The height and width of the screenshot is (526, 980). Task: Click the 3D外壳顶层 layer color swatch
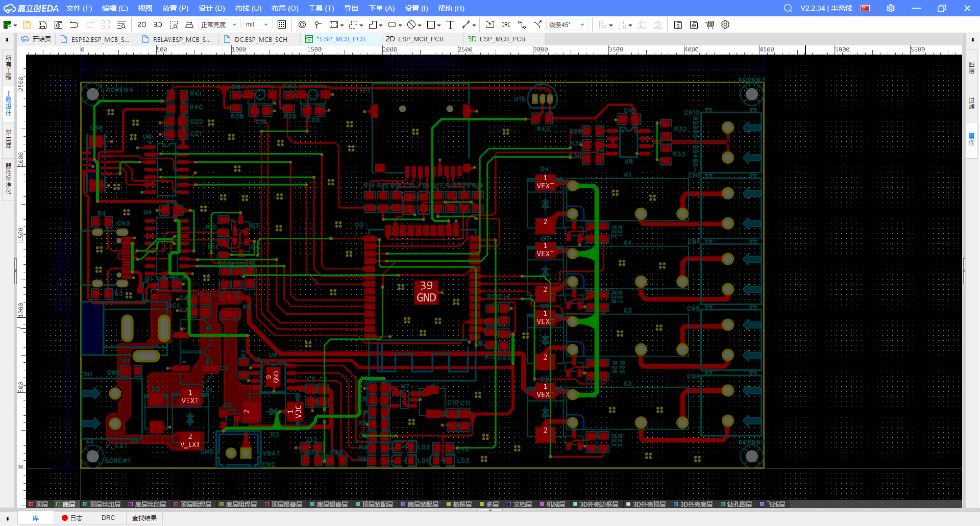tap(628, 504)
